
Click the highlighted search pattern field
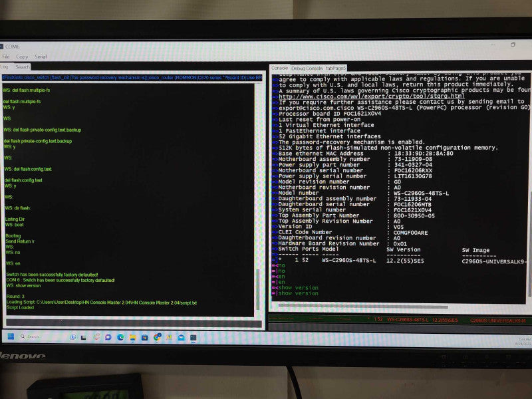(x=132, y=78)
